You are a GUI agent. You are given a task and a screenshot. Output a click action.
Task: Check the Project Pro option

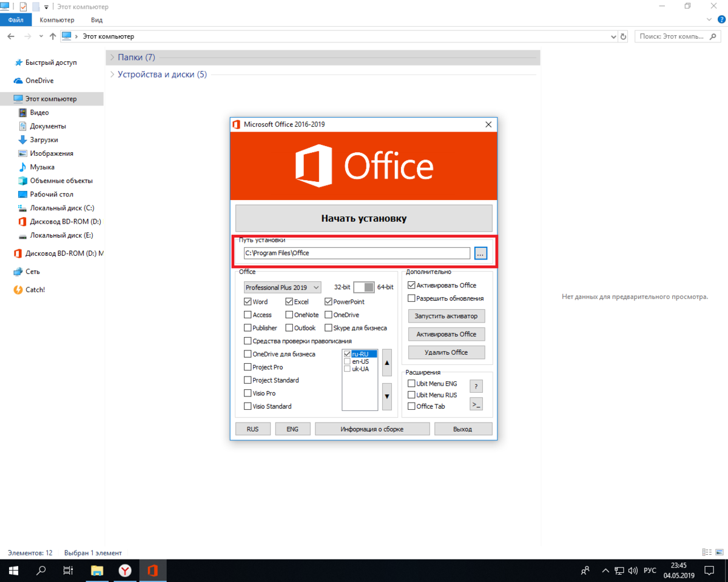click(x=248, y=367)
